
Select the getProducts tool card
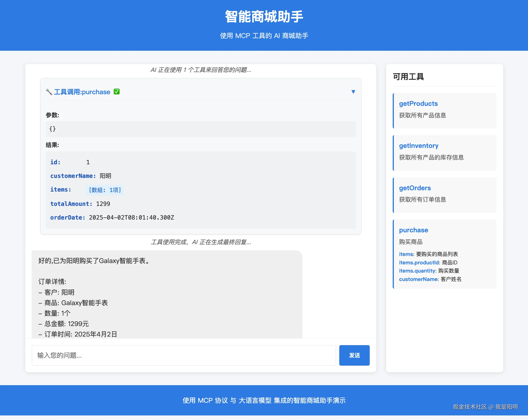click(445, 111)
